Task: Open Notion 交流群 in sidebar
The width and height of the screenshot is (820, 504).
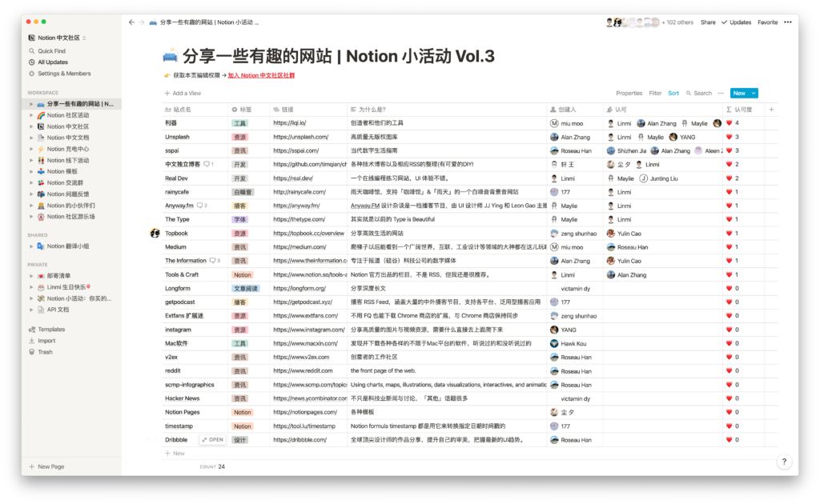Action: tap(65, 182)
